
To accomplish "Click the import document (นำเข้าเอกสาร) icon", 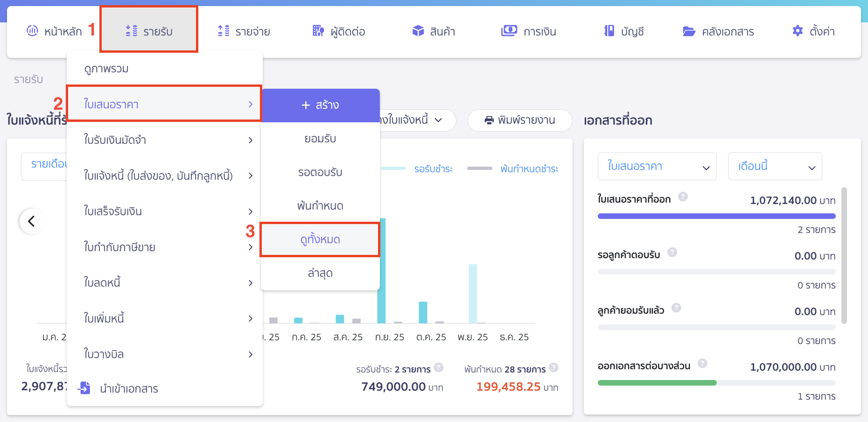I will pyautogui.click(x=84, y=388).
